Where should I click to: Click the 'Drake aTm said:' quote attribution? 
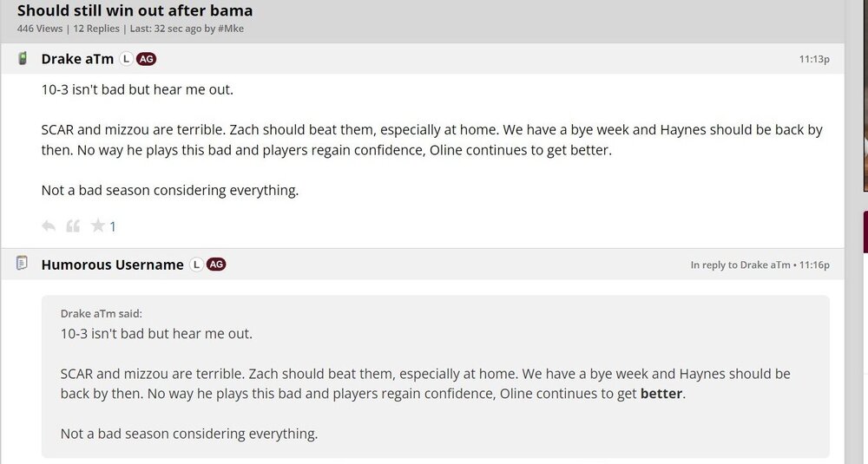pos(101,313)
